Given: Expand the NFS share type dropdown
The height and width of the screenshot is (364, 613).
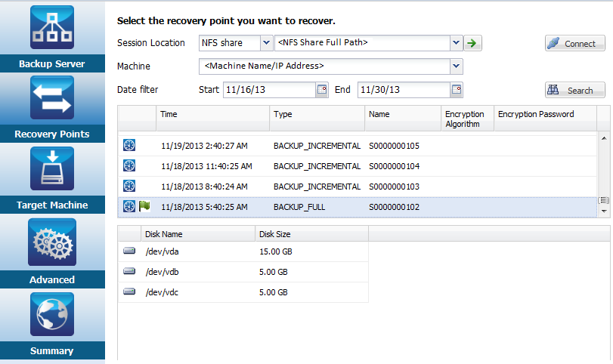Looking at the screenshot, I should tap(265, 43).
